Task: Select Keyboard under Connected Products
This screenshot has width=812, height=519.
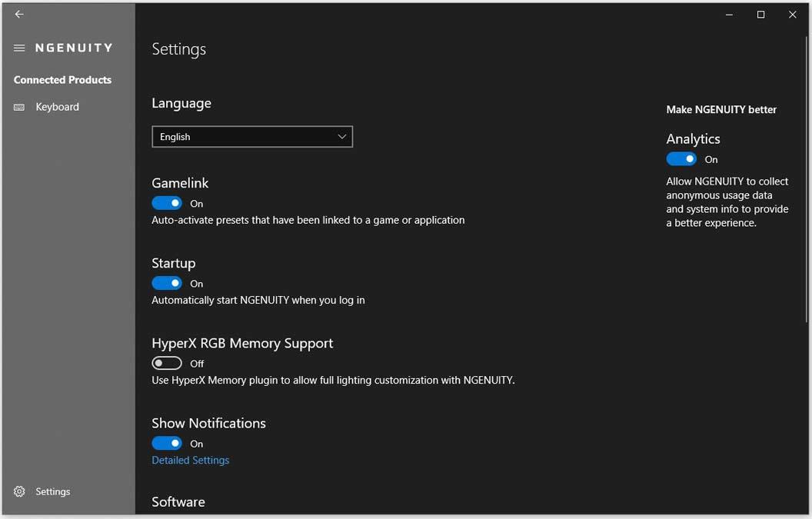Action: (58, 107)
